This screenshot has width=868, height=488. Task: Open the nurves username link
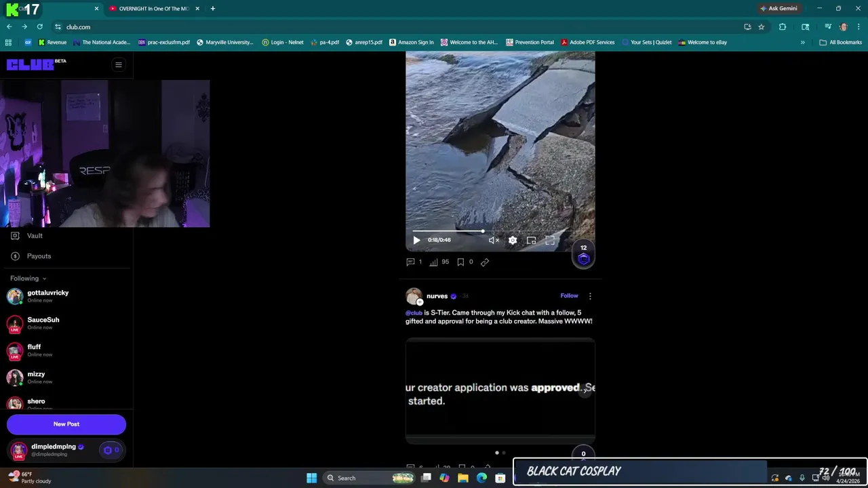437,296
